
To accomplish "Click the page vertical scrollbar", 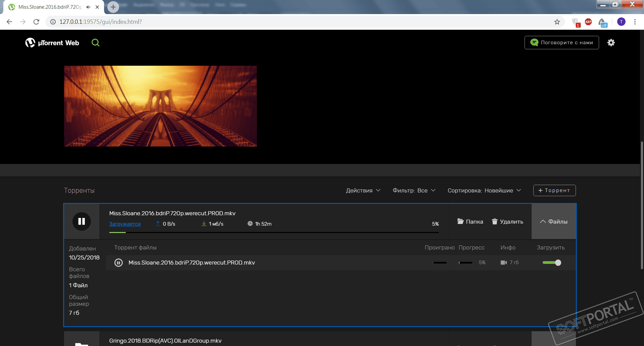I will point(642,205).
